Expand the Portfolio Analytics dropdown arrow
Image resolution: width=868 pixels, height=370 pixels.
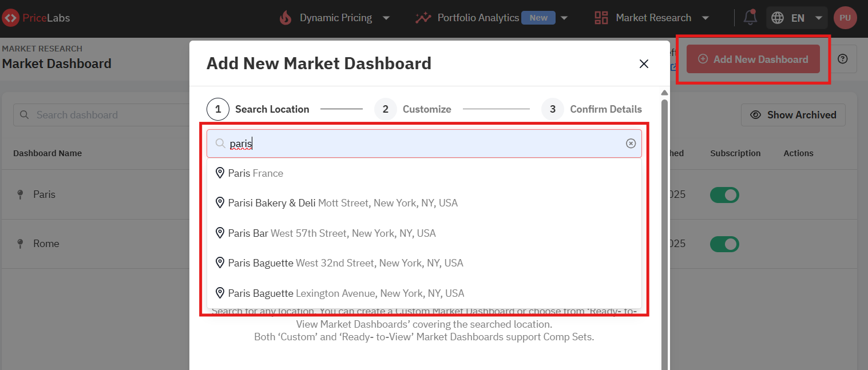[564, 18]
